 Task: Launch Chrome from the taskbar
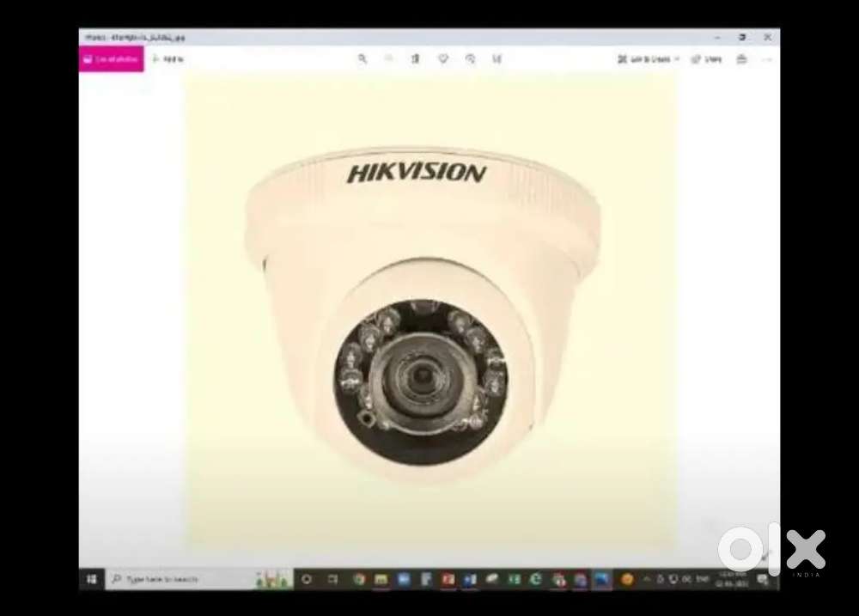358,578
